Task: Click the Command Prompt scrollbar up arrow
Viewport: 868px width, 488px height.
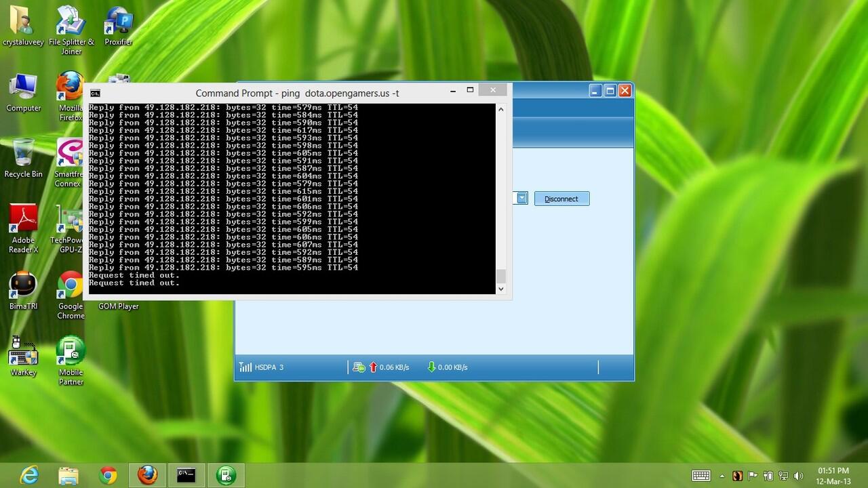Action: click(501, 109)
